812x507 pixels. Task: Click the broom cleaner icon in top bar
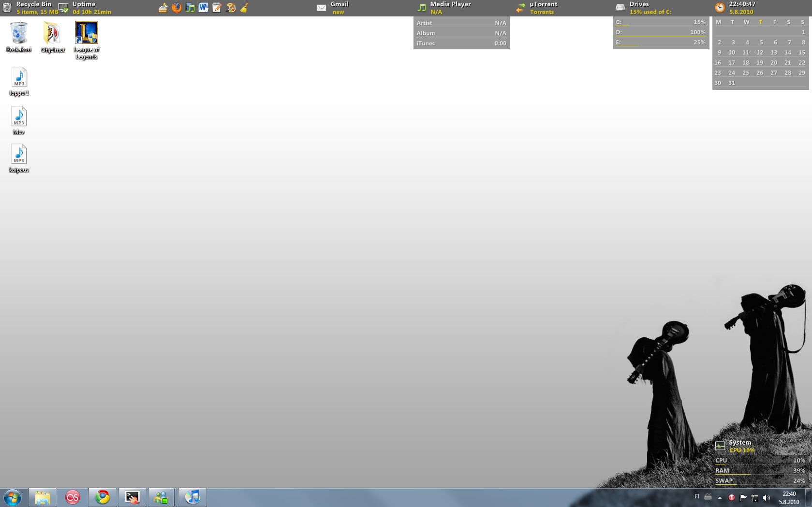[244, 8]
